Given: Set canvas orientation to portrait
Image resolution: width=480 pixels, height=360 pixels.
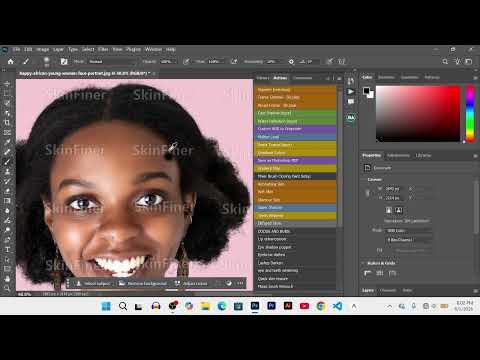Looking at the screenshot, I should pos(389,210).
